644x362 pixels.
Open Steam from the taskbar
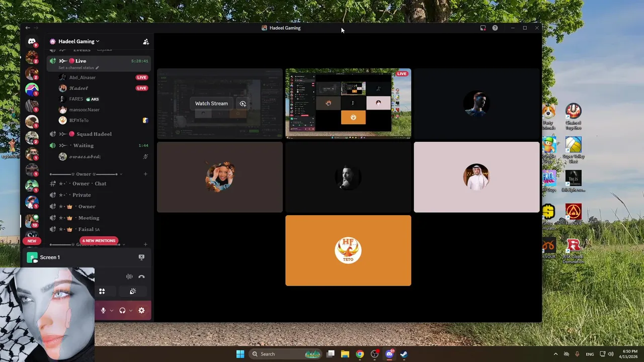pyautogui.click(x=404, y=354)
